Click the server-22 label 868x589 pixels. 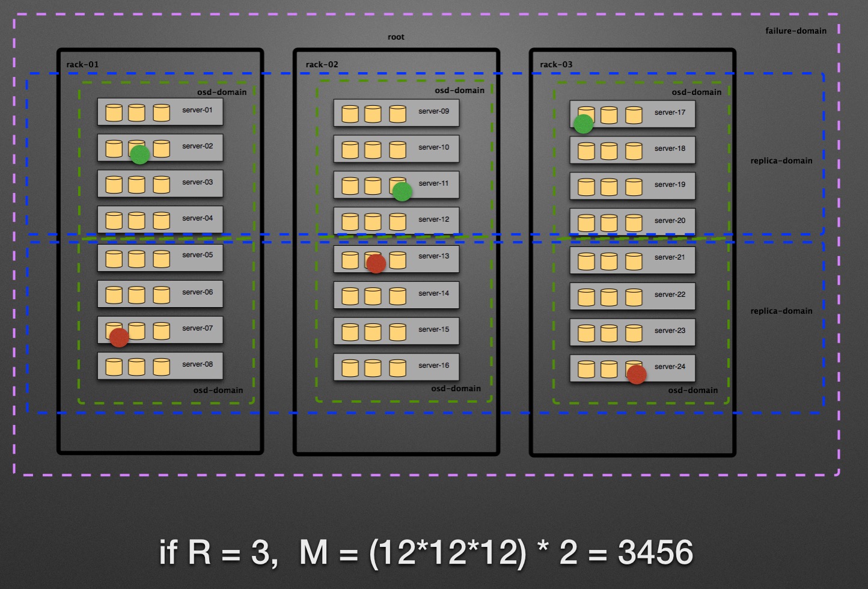670,294
